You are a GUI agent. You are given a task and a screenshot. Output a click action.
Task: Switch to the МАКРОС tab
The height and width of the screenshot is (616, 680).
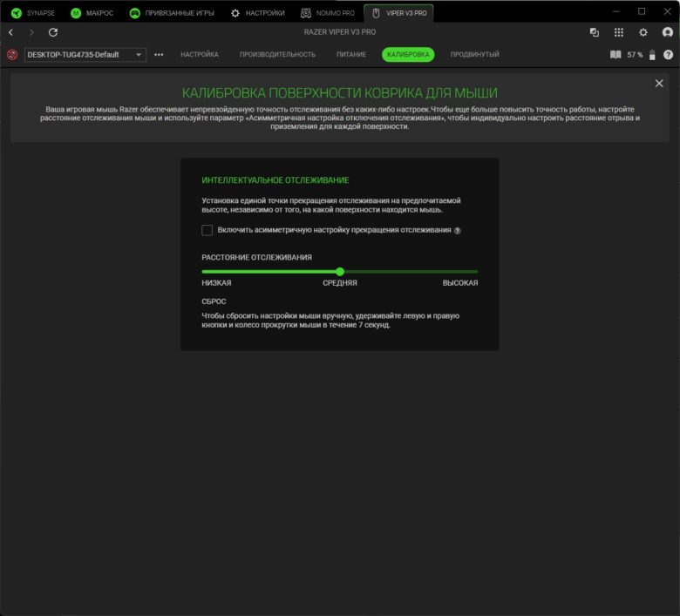coord(92,13)
